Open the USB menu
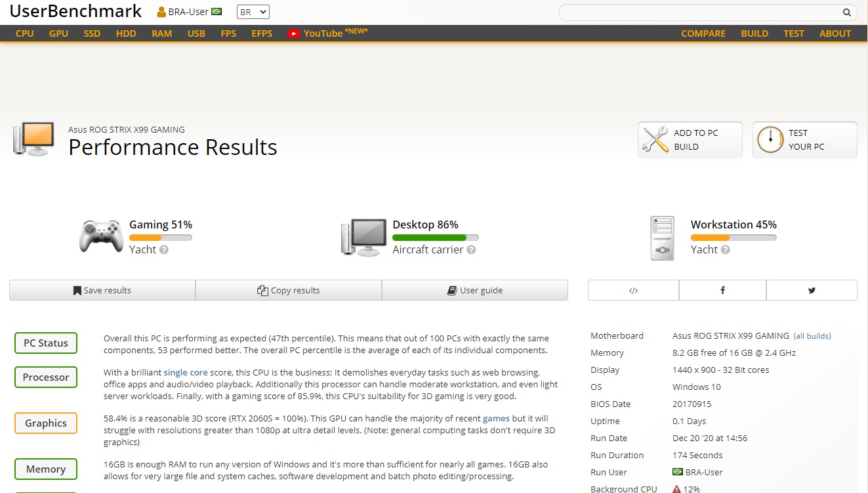The width and height of the screenshot is (868, 493). 196,33
